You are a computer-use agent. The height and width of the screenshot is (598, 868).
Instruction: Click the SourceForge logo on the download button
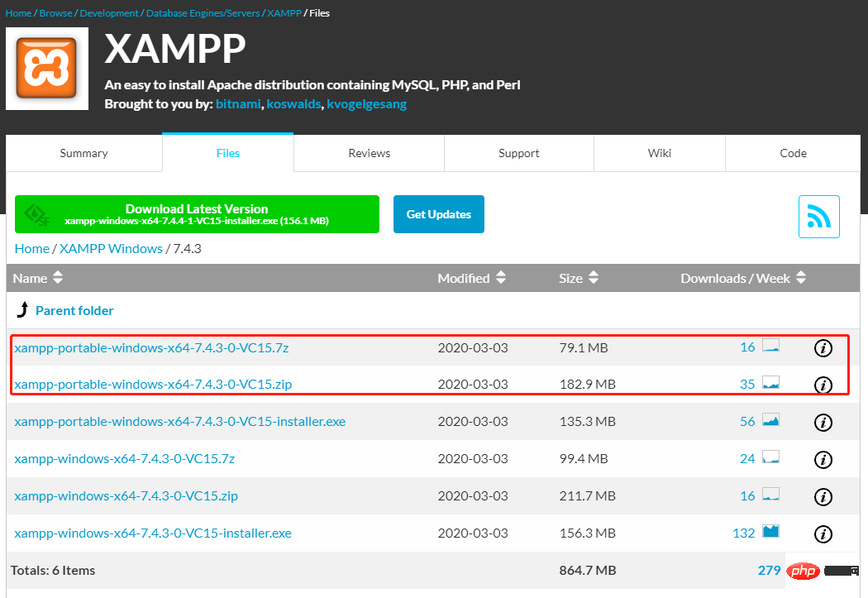coord(35,213)
